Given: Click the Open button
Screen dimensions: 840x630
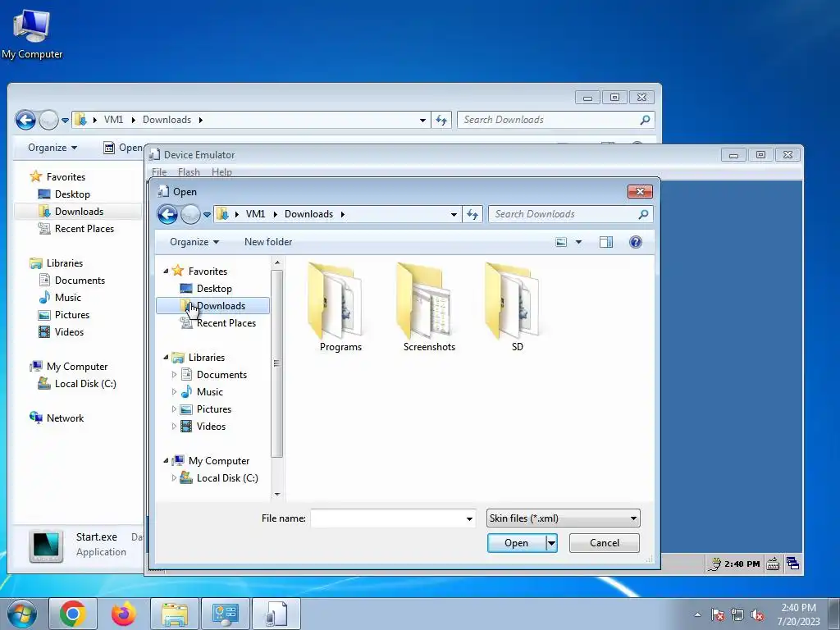Looking at the screenshot, I should point(517,543).
